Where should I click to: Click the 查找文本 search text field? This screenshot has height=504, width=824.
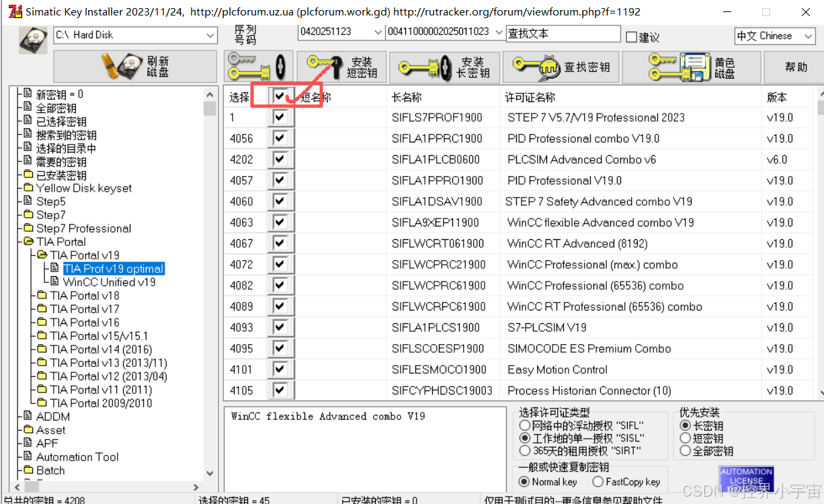(x=563, y=33)
